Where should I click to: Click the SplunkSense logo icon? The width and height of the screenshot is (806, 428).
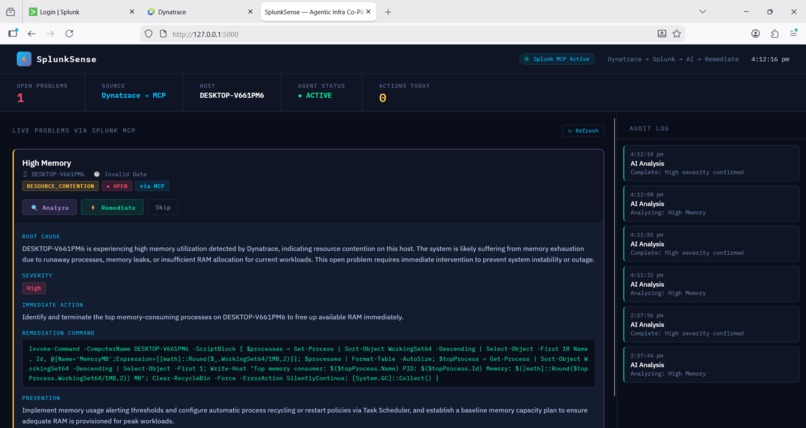(x=24, y=59)
